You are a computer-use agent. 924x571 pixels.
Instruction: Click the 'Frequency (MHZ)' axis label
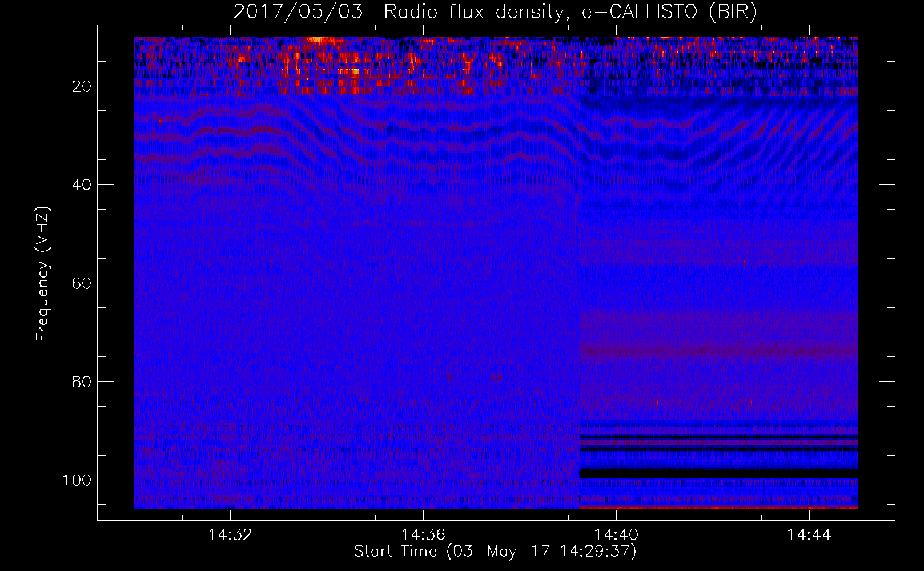point(43,274)
